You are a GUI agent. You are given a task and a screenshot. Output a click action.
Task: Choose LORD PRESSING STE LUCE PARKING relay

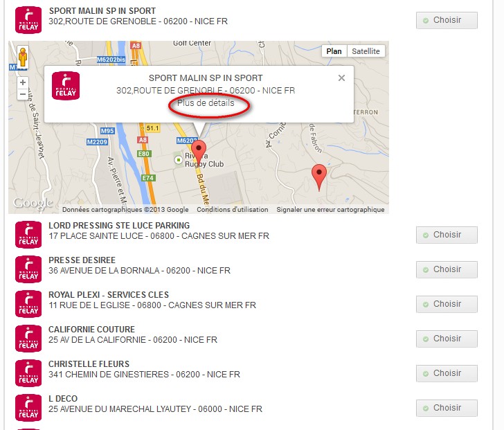click(447, 235)
